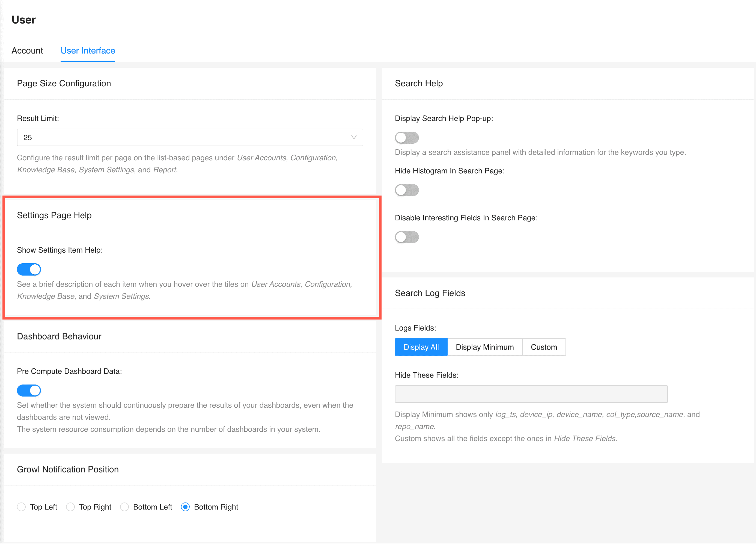
Task: Switch to the Account tab
Action: tap(27, 50)
